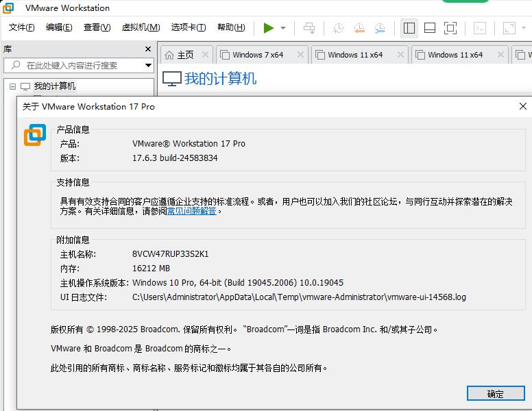Open the 常见问题解答 link
This screenshot has height=411, width=532.
[x=192, y=211]
